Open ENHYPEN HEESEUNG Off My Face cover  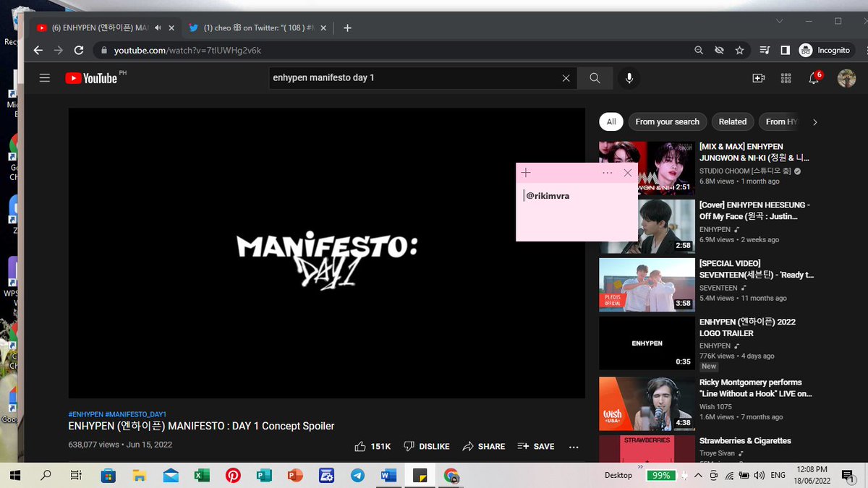754,210
